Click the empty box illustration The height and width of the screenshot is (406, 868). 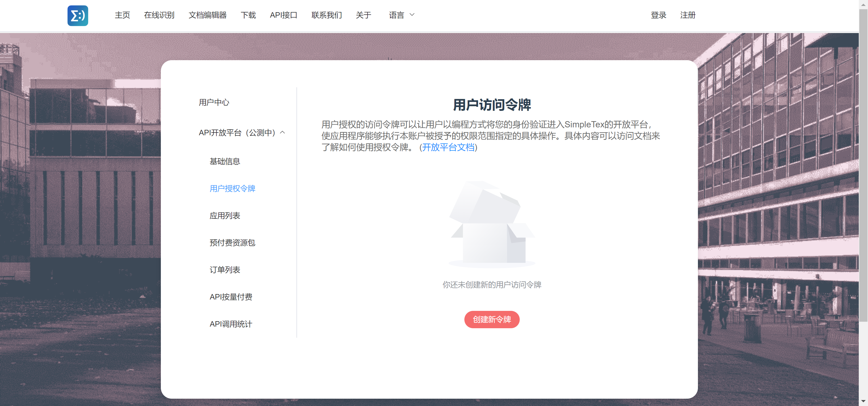coord(492,224)
